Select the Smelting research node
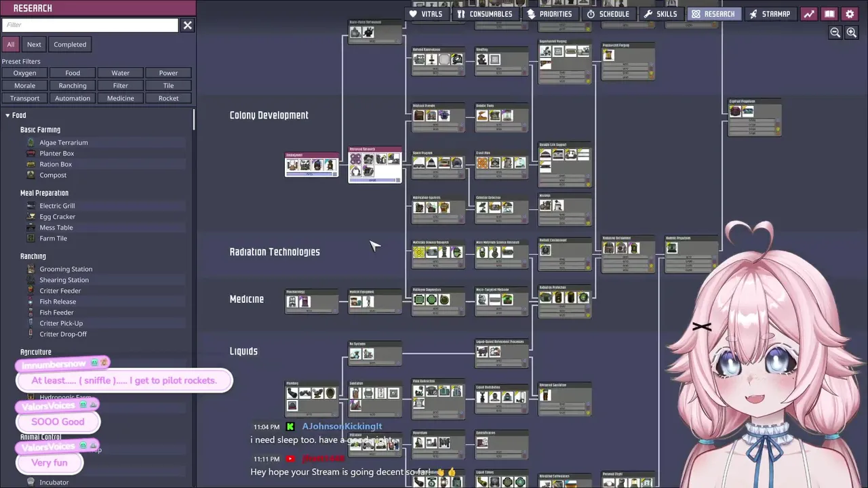The width and height of the screenshot is (868, 488). point(501,61)
